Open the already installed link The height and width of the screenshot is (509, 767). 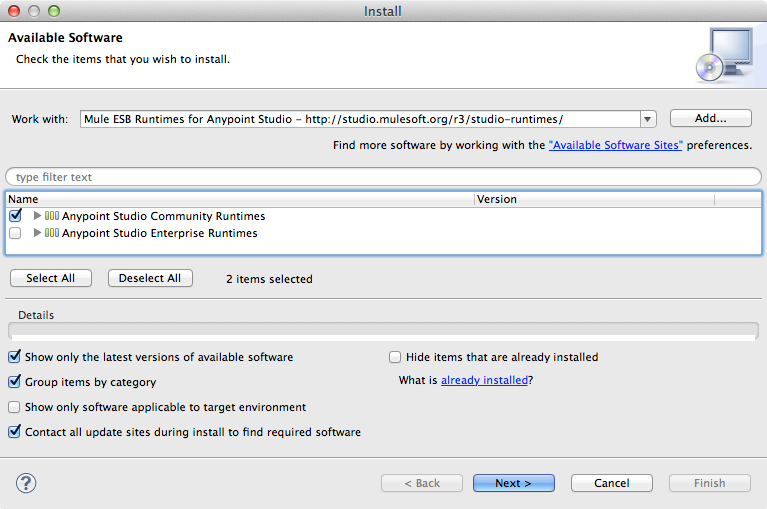point(484,381)
